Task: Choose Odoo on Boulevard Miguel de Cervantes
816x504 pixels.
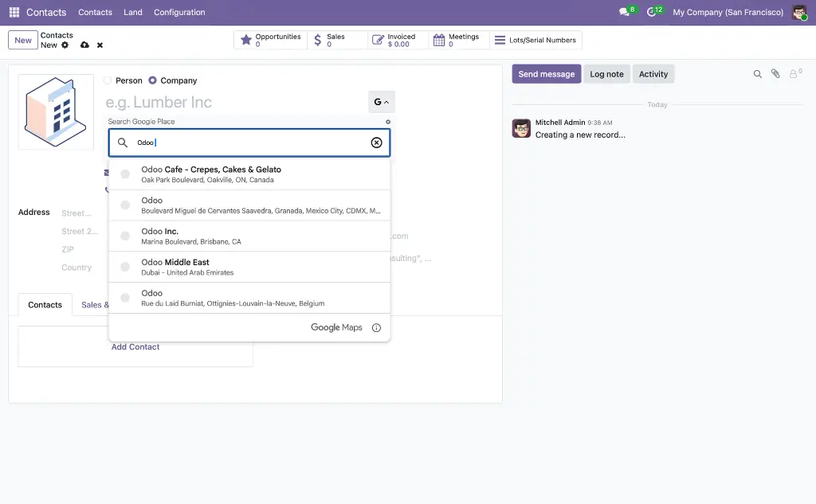Action: click(x=249, y=205)
